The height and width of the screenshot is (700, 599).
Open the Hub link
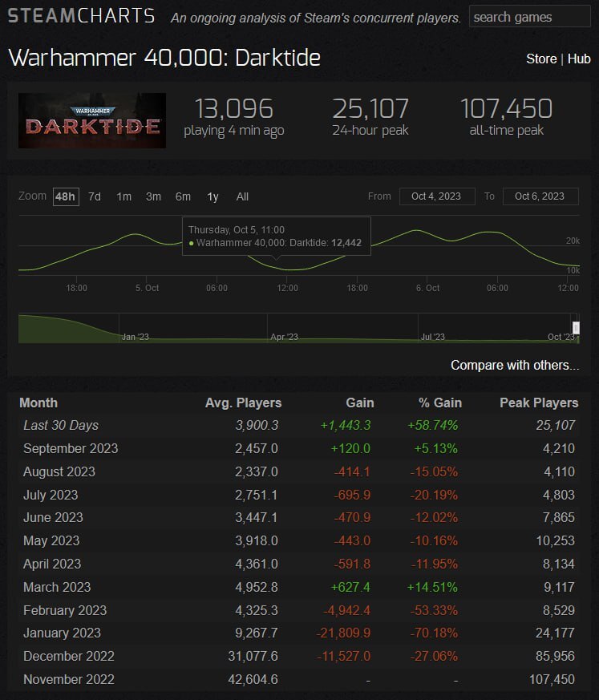pyautogui.click(x=579, y=59)
